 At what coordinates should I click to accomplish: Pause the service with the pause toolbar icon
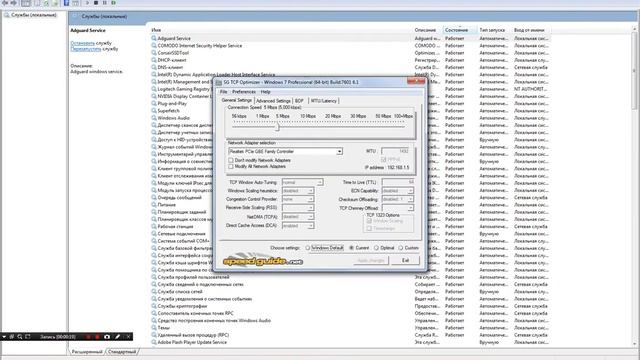104,3
